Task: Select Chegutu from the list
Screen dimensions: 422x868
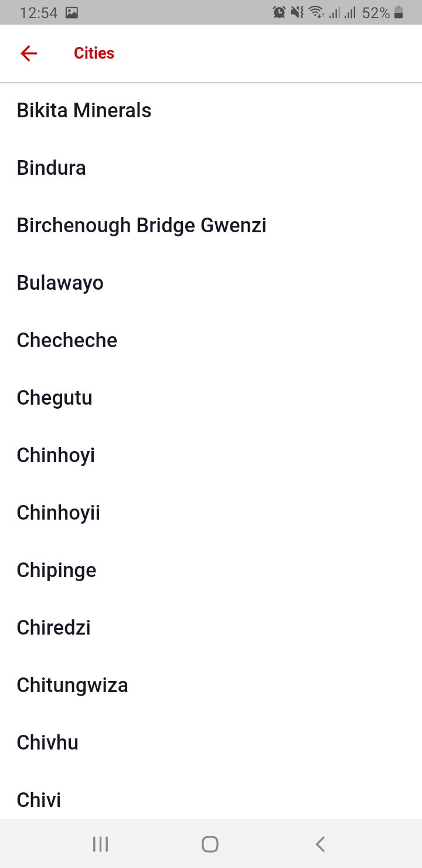Action: [x=55, y=398]
